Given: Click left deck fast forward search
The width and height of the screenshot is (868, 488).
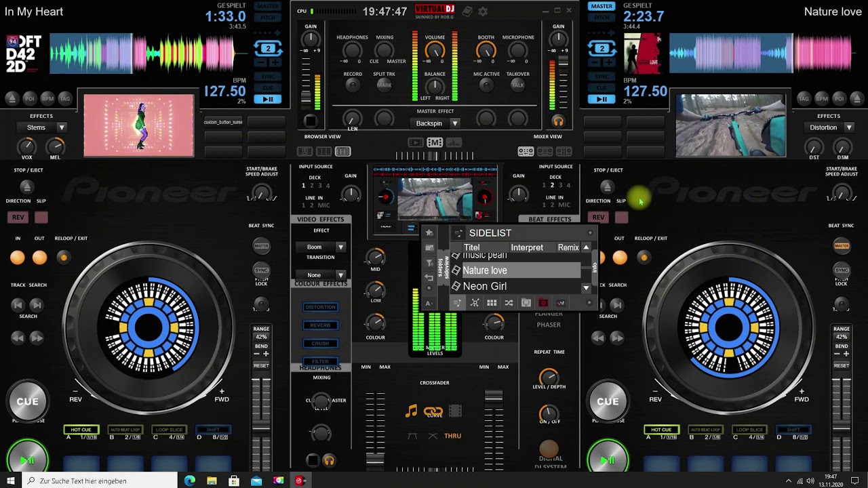Looking at the screenshot, I should tap(37, 337).
